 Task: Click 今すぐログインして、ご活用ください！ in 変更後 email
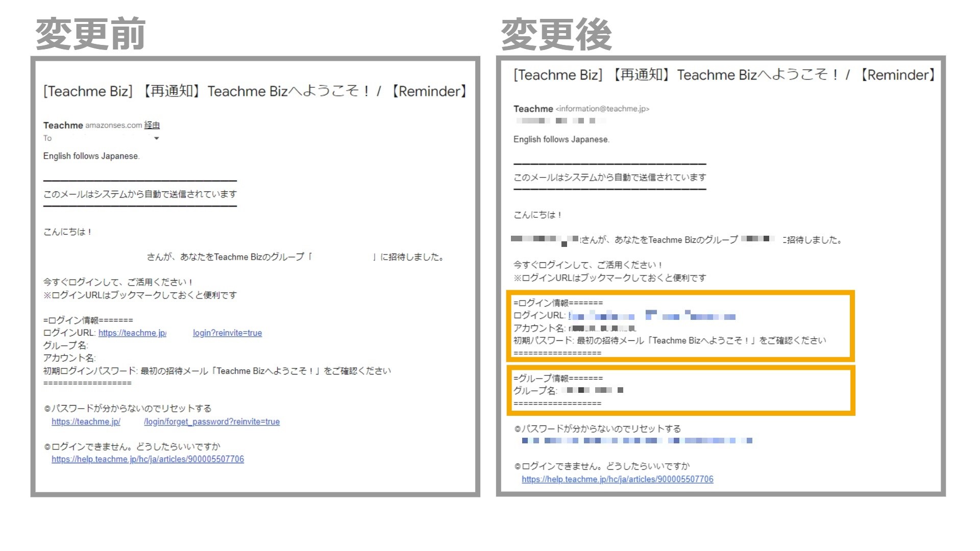pyautogui.click(x=588, y=265)
